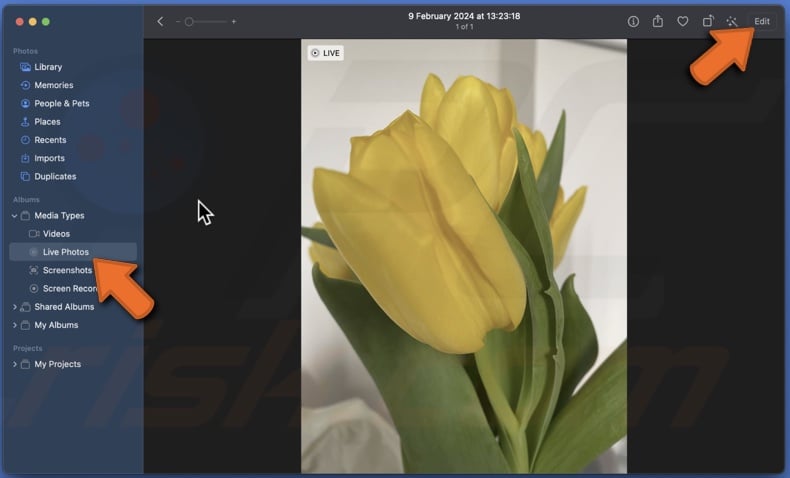Expand the Shared Albums group
The height and width of the screenshot is (478, 790).
pyautogui.click(x=14, y=307)
